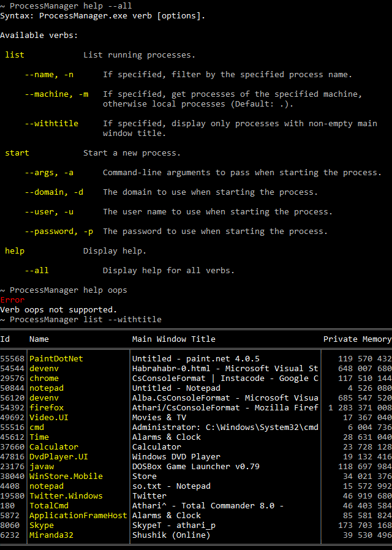The width and height of the screenshot is (392, 550).
Task: Select process id 6232
Action: [x=10, y=536]
